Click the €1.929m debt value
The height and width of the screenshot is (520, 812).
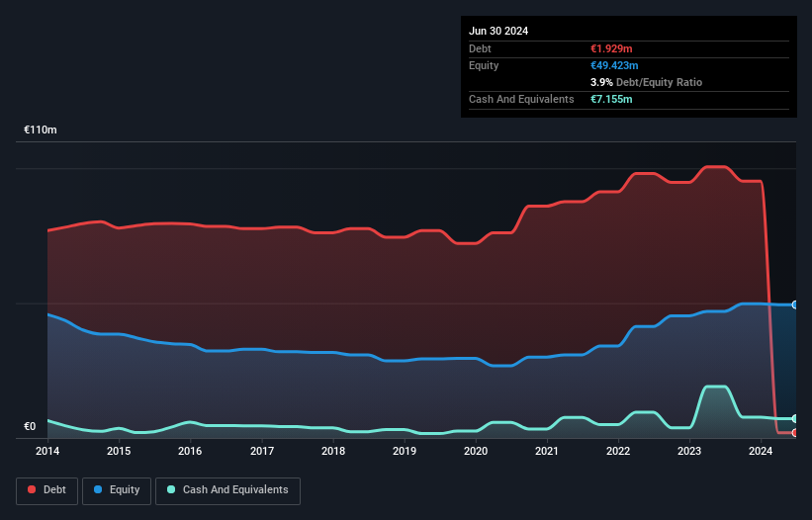tap(611, 48)
